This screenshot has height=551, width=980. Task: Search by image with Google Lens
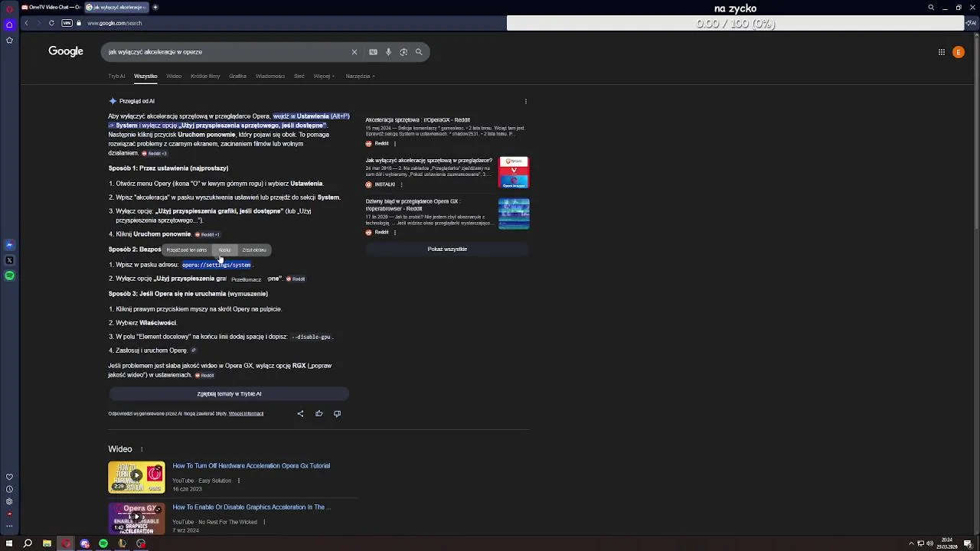point(403,52)
